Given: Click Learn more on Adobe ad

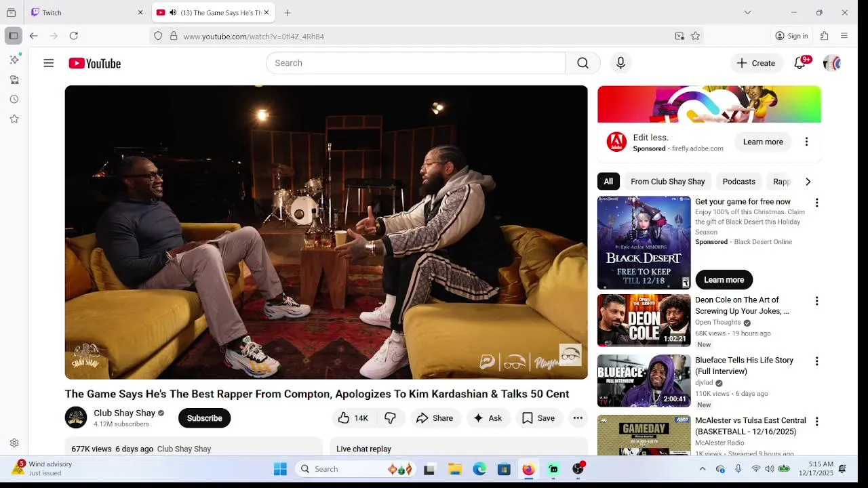Looking at the screenshot, I should 763,142.
